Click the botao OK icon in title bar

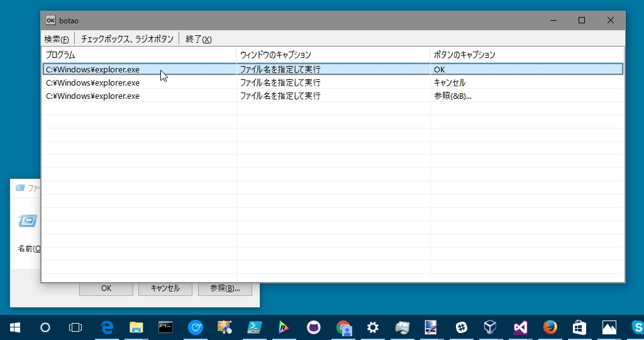tap(50, 20)
